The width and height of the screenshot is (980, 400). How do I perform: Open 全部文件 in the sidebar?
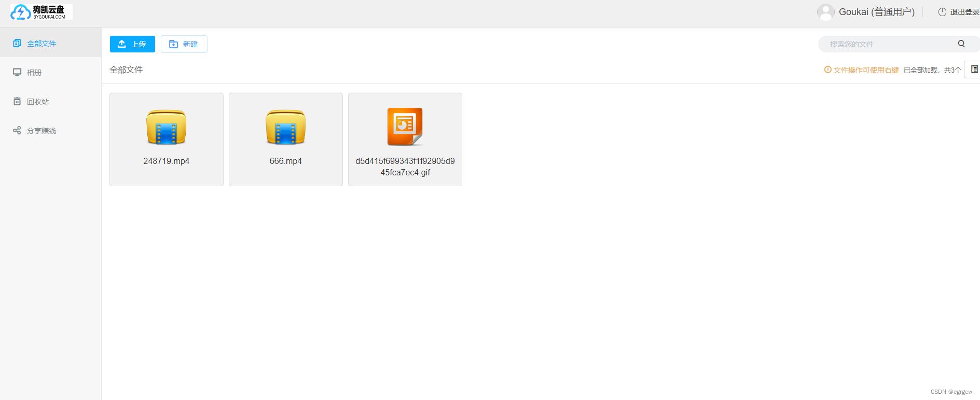coord(42,44)
